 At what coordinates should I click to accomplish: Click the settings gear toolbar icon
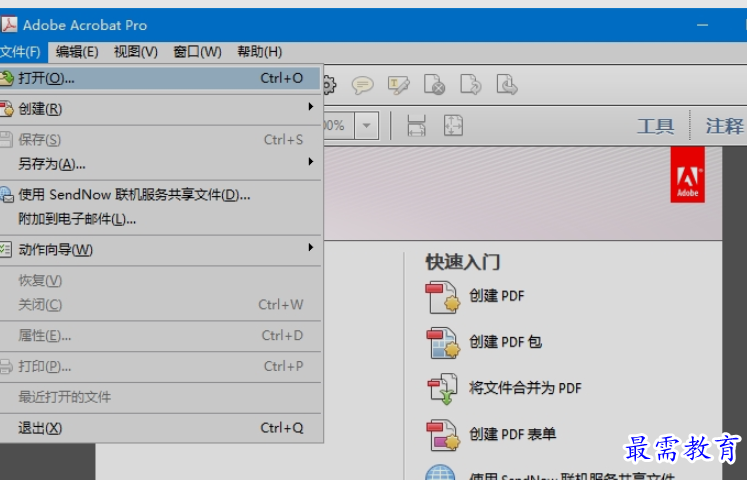click(x=329, y=85)
